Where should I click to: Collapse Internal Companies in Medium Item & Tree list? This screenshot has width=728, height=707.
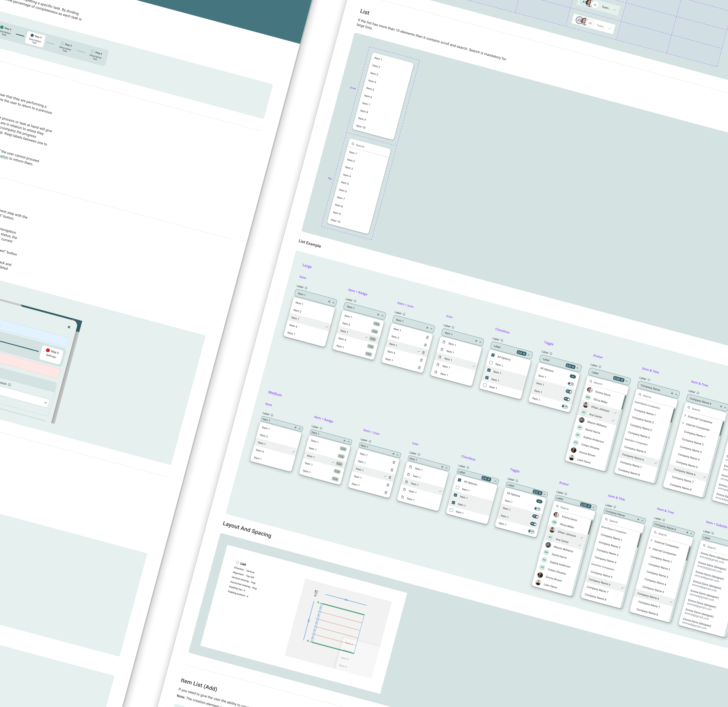tap(650, 548)
